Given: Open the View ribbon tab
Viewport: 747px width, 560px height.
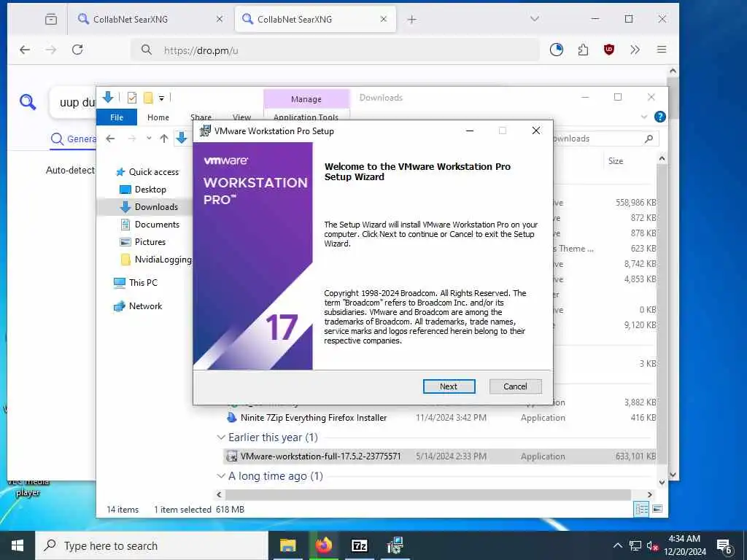Looking at the screenshot, I should tap(241, 117).
